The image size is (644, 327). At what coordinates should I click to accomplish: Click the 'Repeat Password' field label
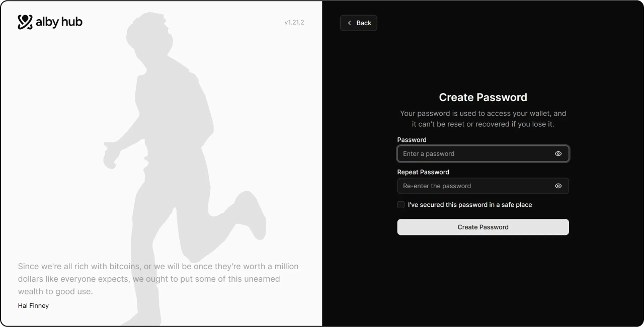point(423,172)
